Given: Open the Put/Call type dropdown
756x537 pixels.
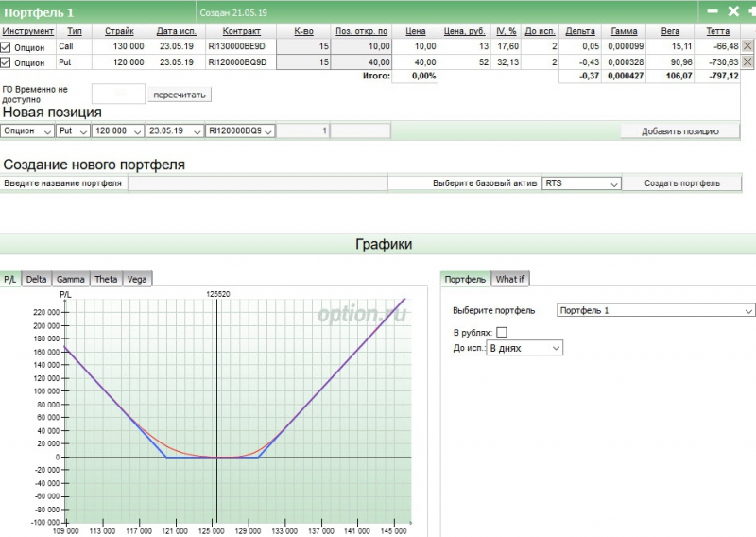Looking at the screenshot, I should tap(73, 130).
